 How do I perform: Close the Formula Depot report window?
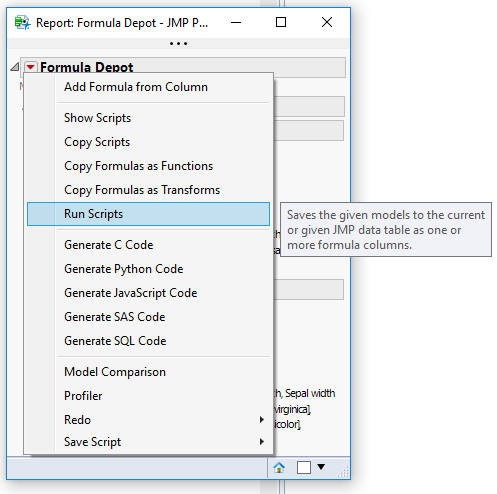click(327, 22)
